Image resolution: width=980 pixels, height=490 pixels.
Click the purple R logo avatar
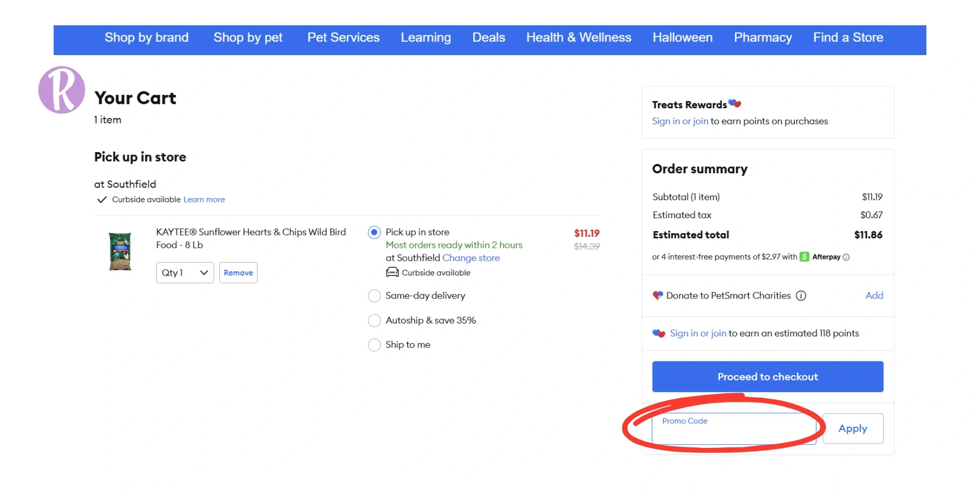tap(62, 90)
